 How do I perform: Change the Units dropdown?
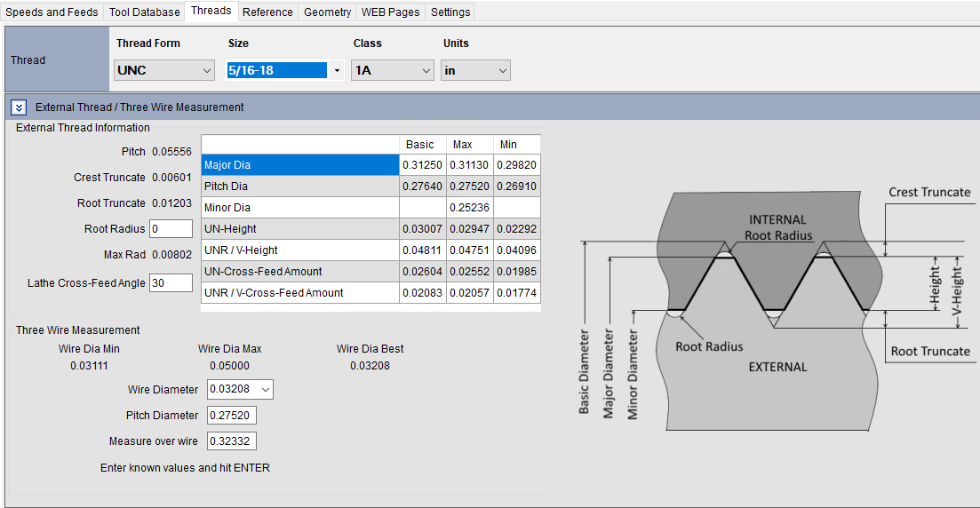coord(475,70)
